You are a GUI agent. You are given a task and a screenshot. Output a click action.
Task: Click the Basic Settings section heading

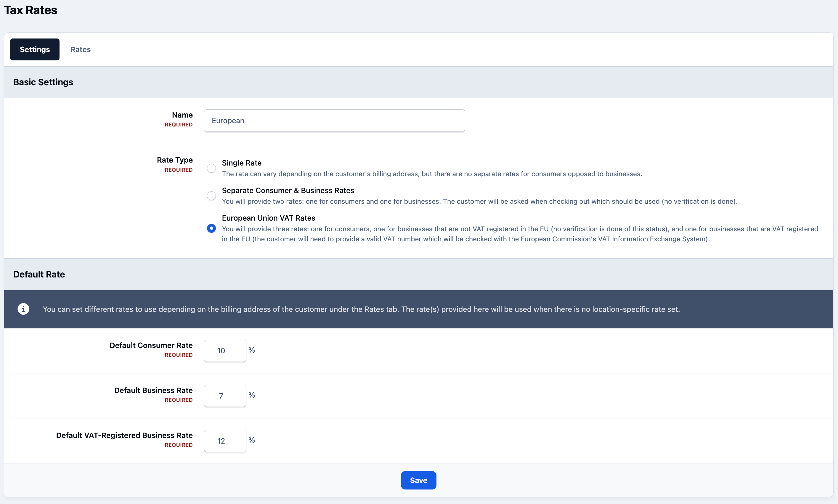click(43, 82)
